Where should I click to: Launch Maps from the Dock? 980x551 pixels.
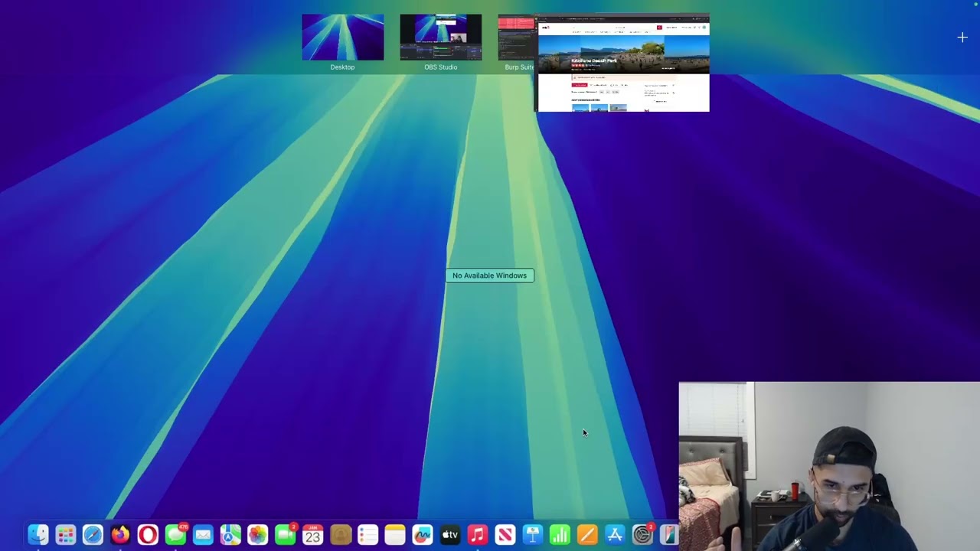coord(230,535)
